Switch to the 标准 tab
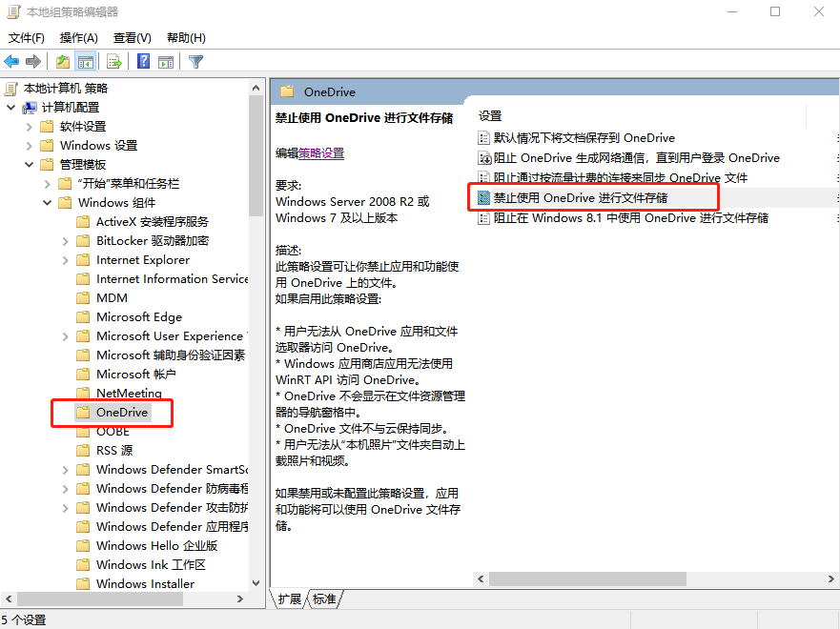840x629 pixels. coord(323,599)
